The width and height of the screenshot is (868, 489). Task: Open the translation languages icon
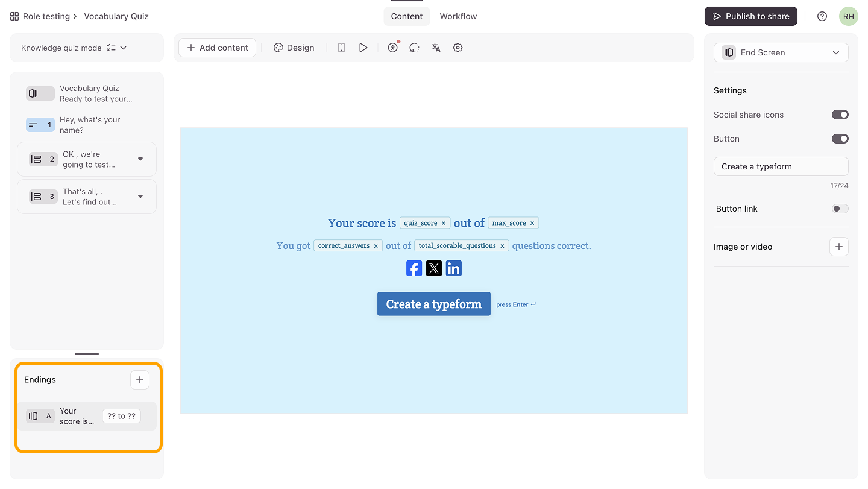[436, 48]
